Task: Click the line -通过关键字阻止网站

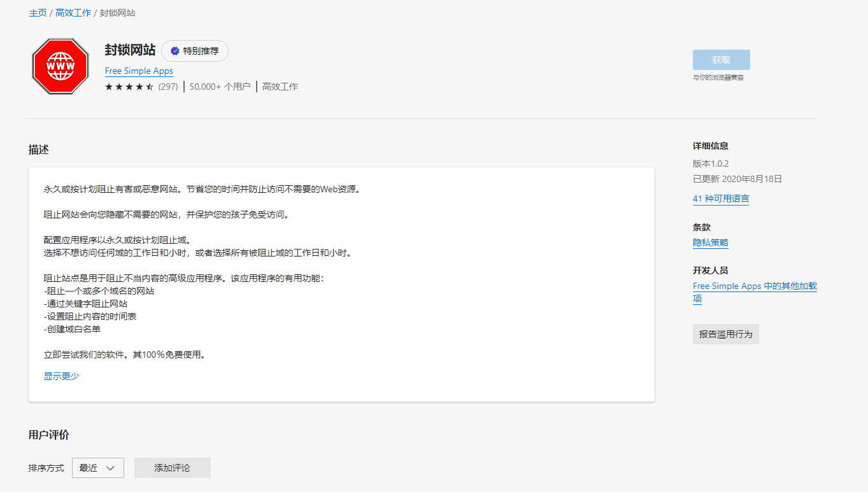Action: coord(86,304)
